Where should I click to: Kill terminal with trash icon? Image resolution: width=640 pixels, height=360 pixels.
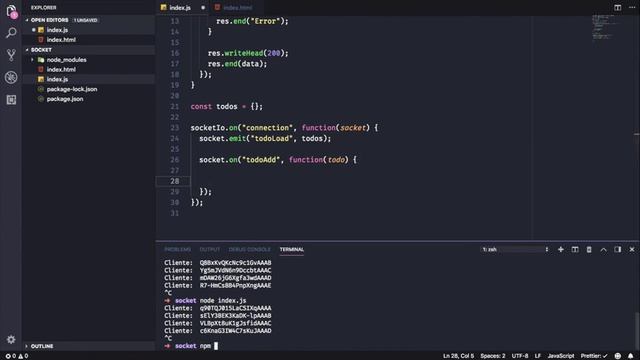(x=589, y=249)
